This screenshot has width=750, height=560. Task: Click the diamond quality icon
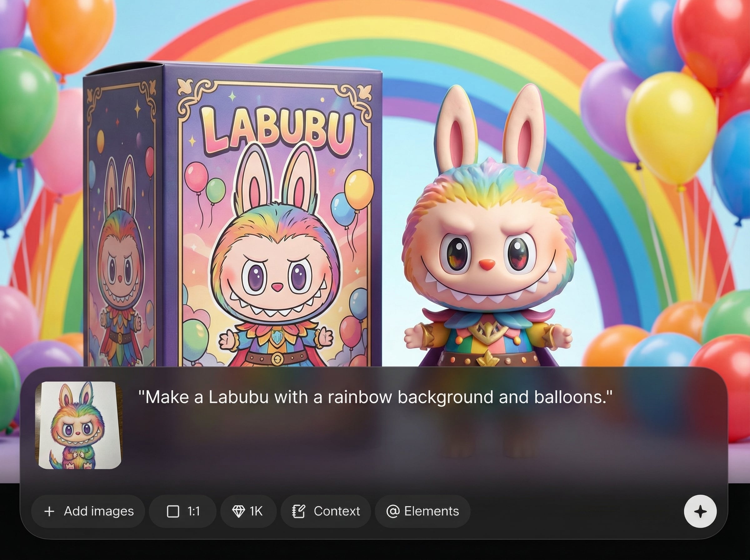[x=238, y=511]
